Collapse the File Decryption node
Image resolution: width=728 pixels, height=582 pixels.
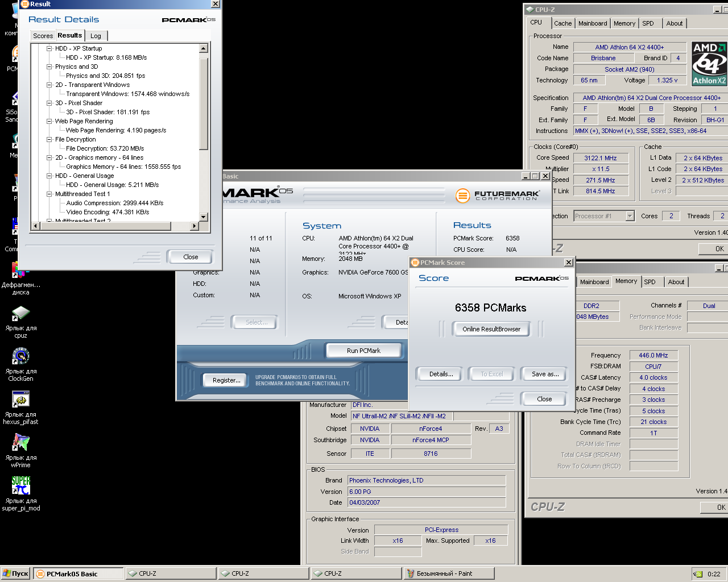pyautogui.click(x=49, y=139)
